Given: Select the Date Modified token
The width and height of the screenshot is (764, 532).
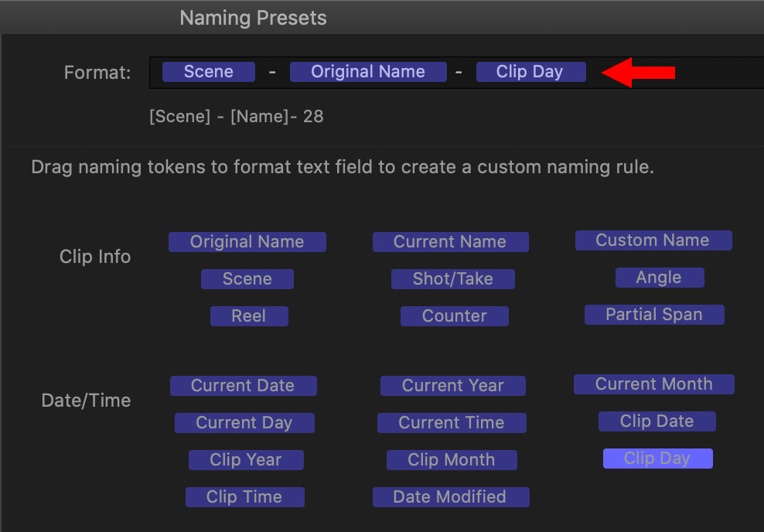Looking at the screenshot, I should point(451,497).
